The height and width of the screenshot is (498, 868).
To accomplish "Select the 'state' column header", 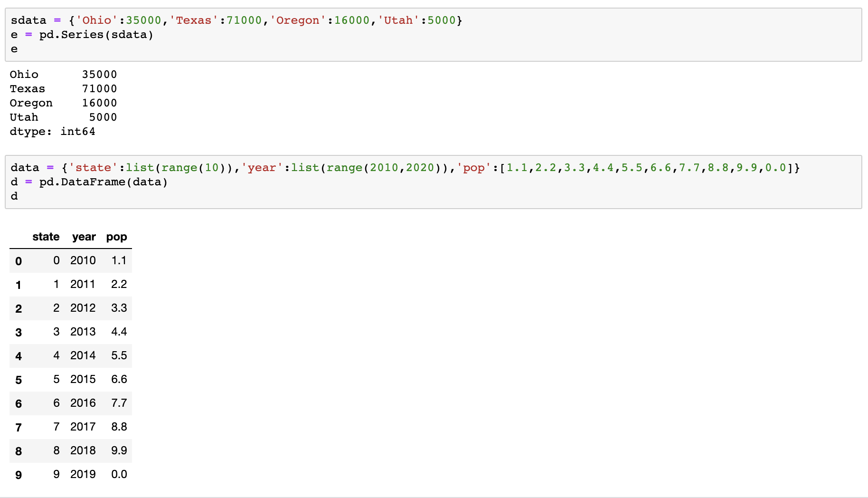I will click(x=46, y=237).
